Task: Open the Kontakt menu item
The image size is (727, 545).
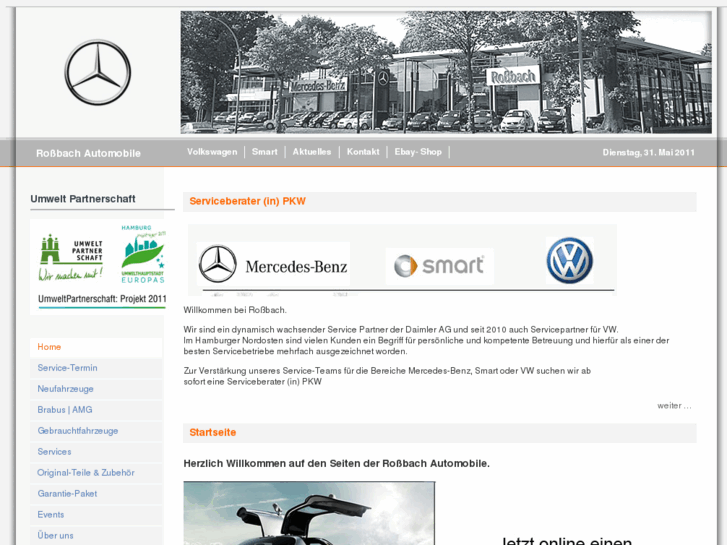Action: click(x=363, y=152)
